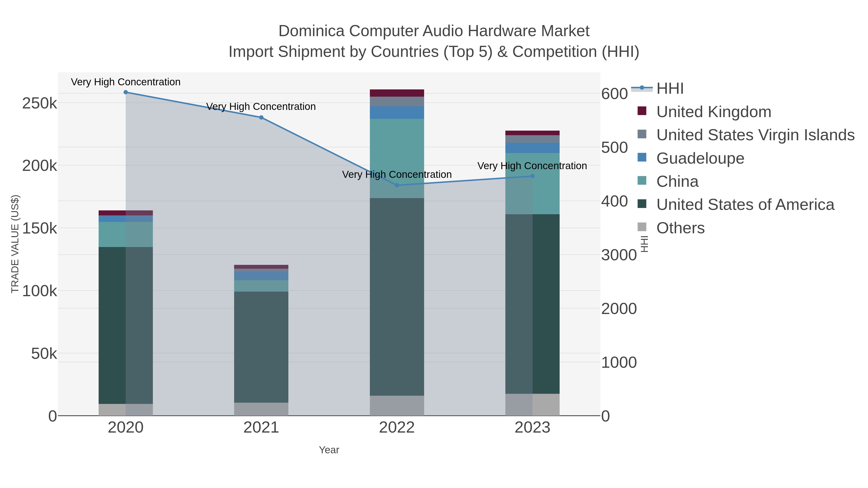Click the Year axis title
Screen dimensions: 868x488
click(x=329, y=450)
